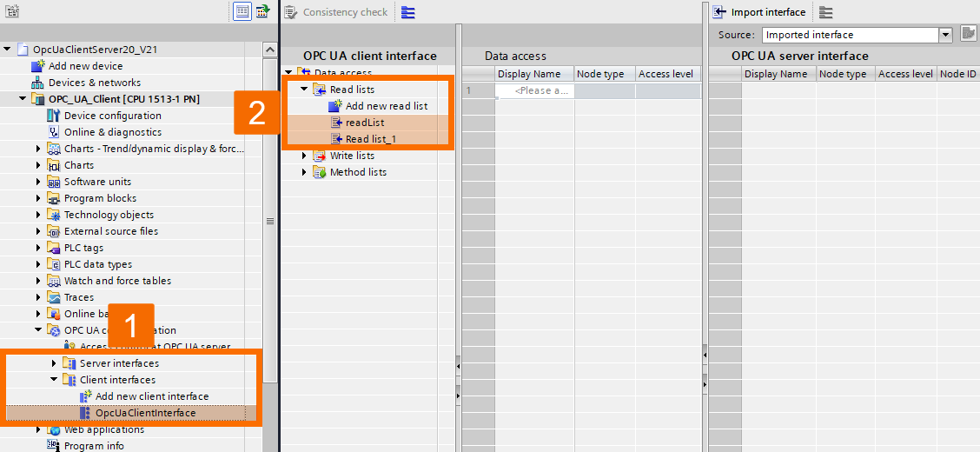The height and width of the screenshot is (452, 980).
Task: Click the OpcUaClientInterface icon
Action: coord(86,413)
